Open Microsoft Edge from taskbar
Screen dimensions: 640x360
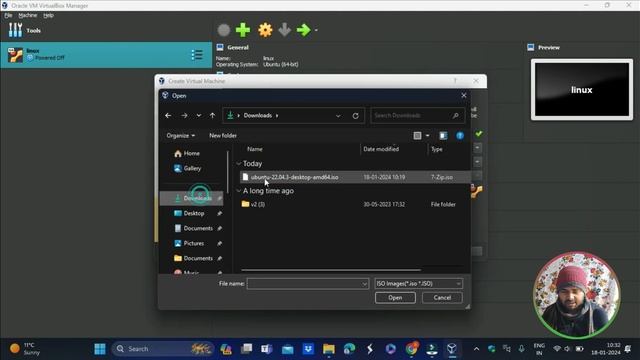(349, 349)
